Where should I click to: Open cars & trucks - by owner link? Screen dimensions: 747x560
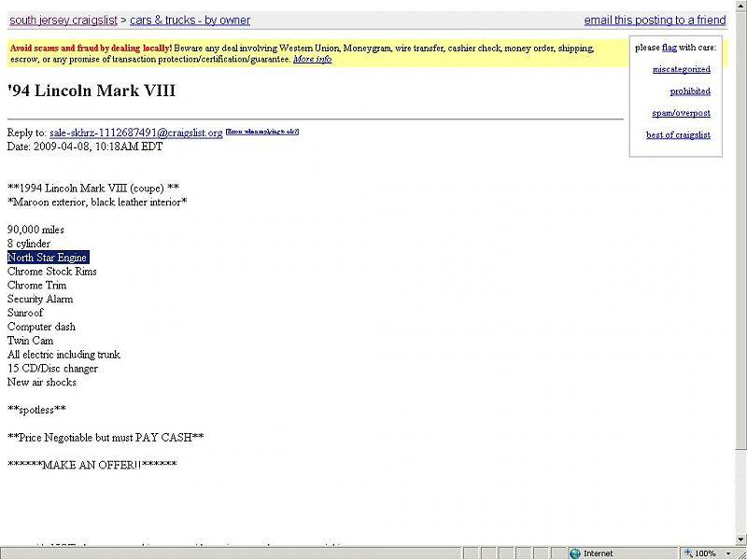[x=190, y=21]
